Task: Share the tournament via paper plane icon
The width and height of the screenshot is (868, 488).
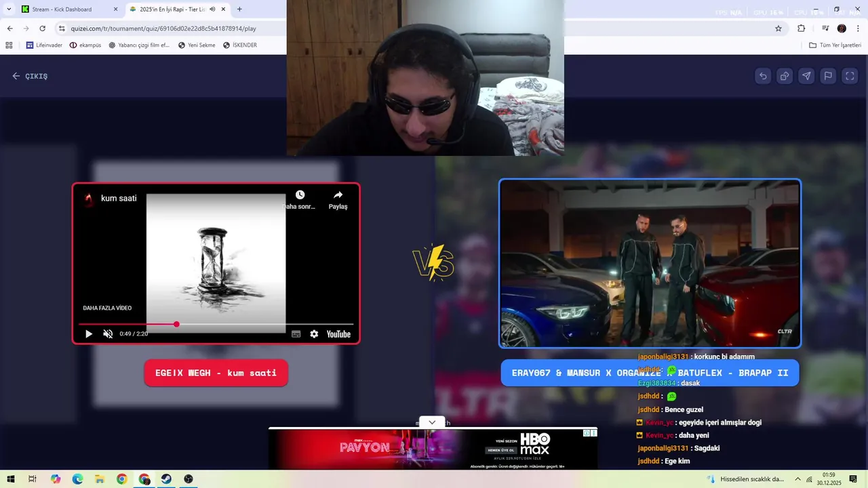Action: (x=806, y=76)
